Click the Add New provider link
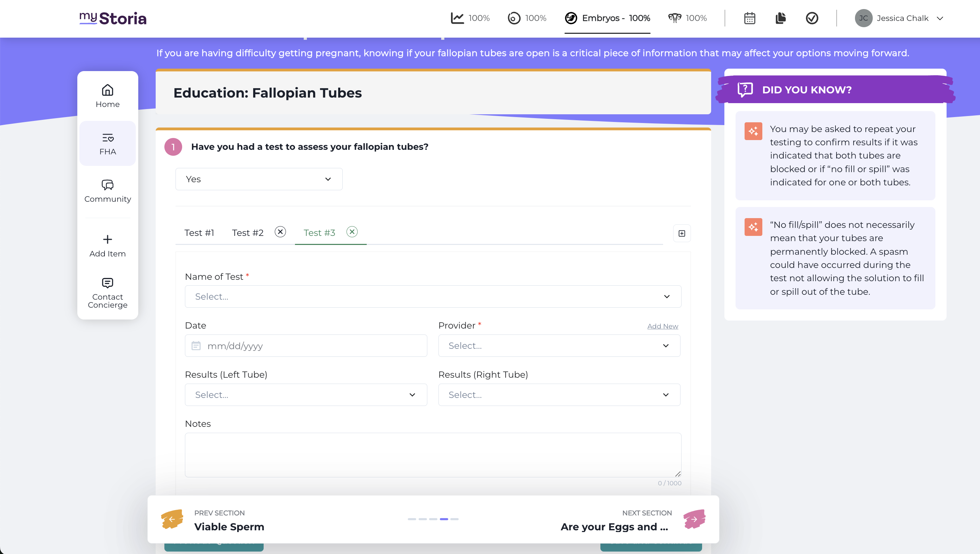The image size is (980, 554). coord(662,326)
